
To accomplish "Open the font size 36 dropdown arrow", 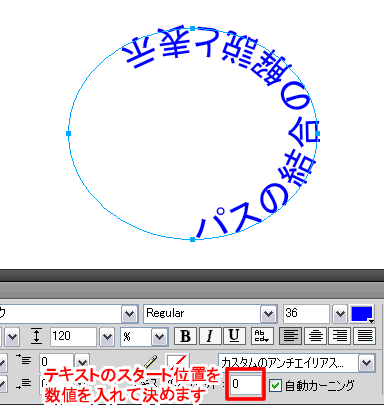I will [340, 314].
